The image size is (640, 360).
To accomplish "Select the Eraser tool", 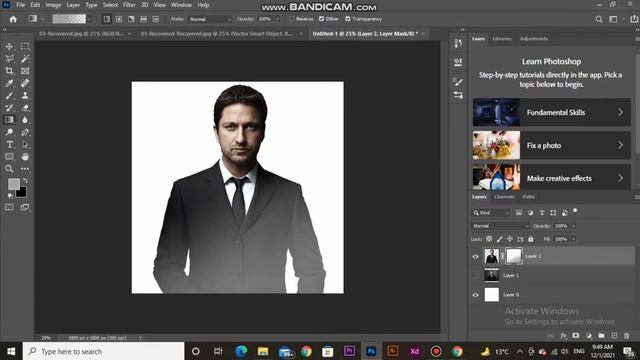I will click(x=25, y=108).
